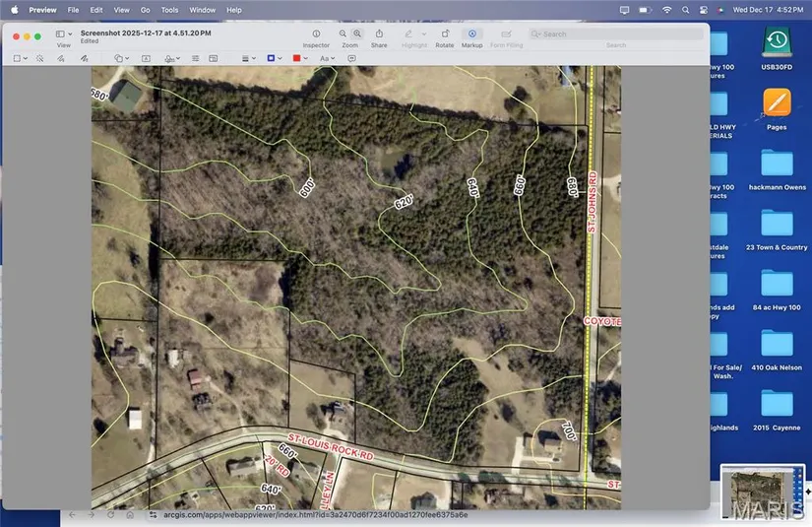This screenshot has height=527, width=812.
Task: Open the border color swatch
Action: (274, 59)
